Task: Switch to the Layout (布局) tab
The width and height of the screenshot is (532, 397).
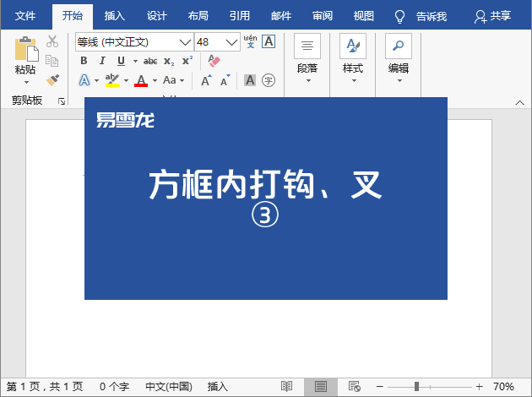Action: [x=198, y=15]
